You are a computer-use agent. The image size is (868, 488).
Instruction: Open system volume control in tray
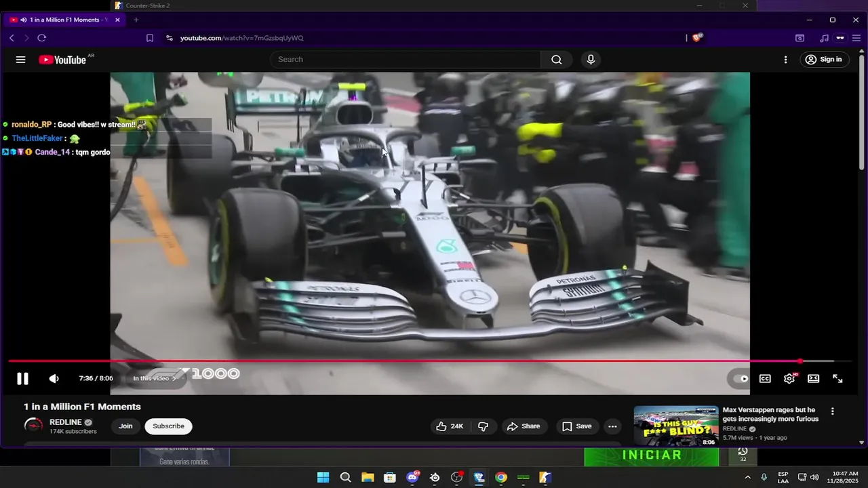point(814,477)
